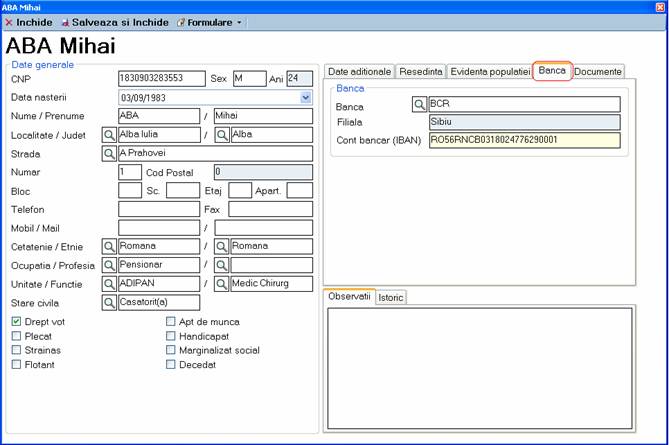Open the Etnie lookup magnifier icon

click(x=221, y=246)
